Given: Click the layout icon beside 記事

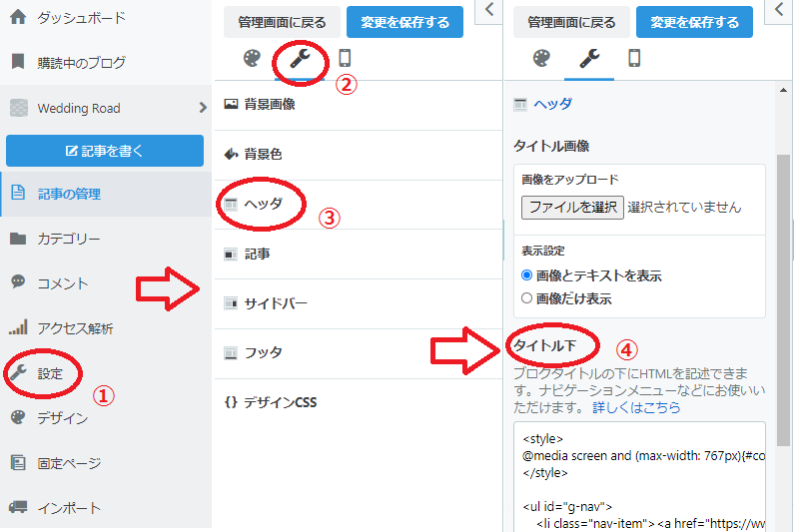Looking at the screenshot, I should [x=231, y=254].
